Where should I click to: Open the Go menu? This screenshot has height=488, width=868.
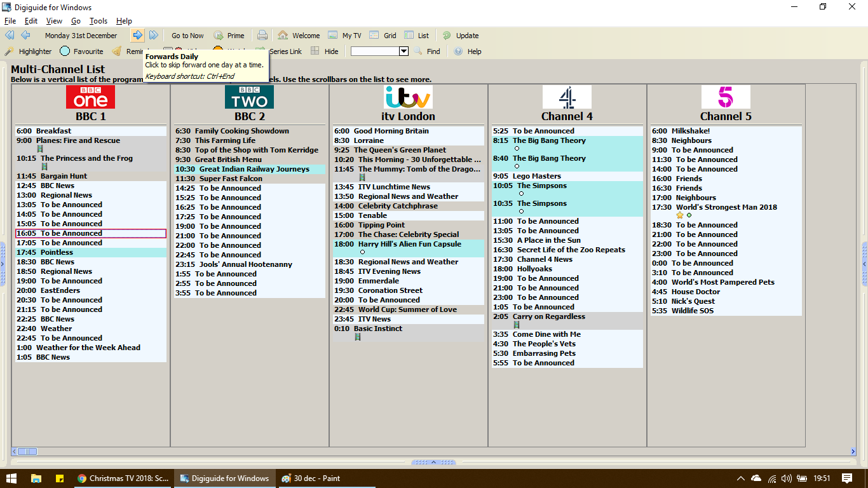click(76, 21)
